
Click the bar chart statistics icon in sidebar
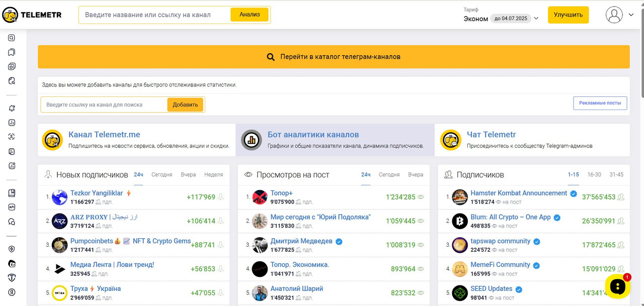(x=12, y=123)
